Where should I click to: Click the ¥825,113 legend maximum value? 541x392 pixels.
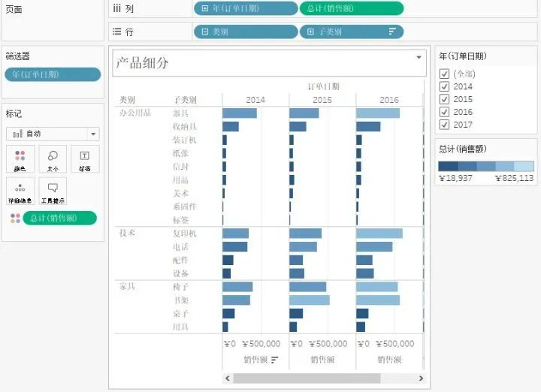click(x=515, y=178)
